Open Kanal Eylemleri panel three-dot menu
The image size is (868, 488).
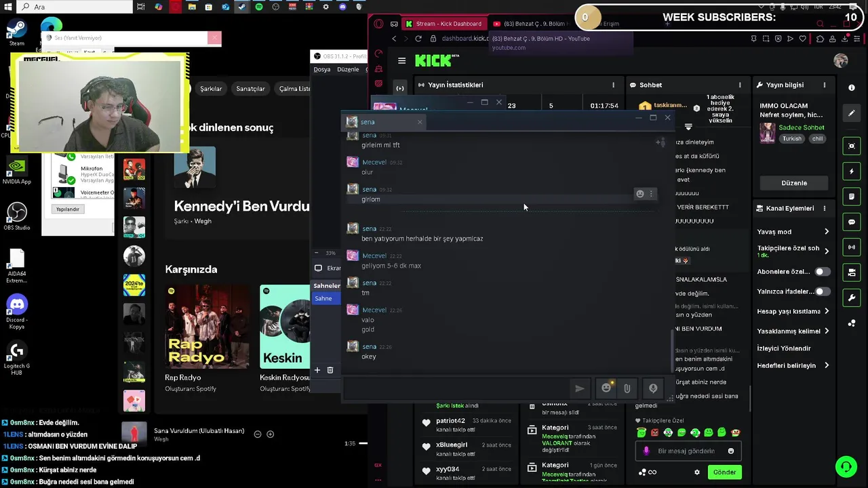[x=825, y=208]
